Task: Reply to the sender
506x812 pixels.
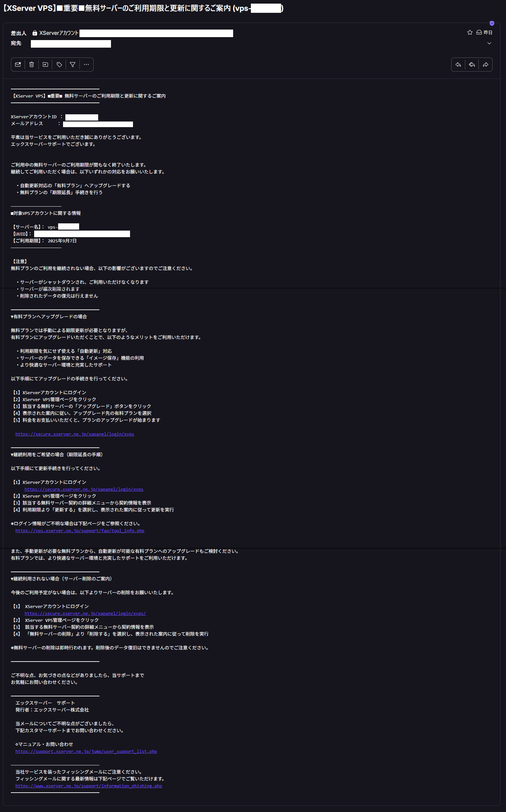Action: click(458, 65)
